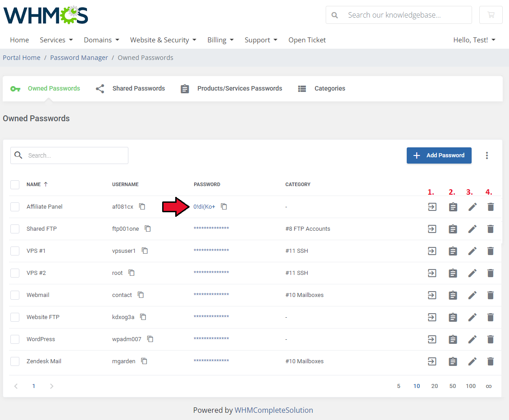
Task: Follow the Portal Home breadcrumb link
Action: coord(22,58)
